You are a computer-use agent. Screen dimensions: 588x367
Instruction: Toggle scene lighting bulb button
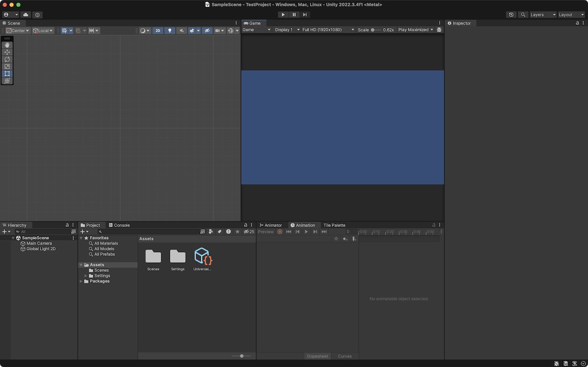pyautogui.click(x=170, y=31)
